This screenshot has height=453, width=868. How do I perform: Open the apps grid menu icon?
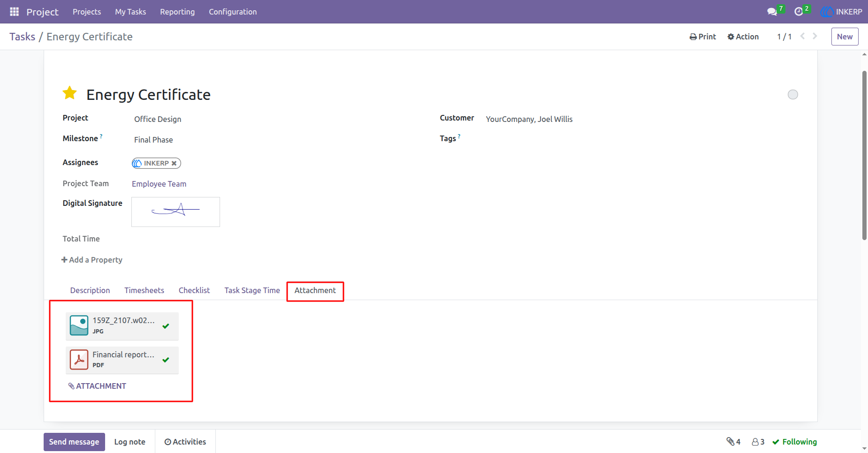tap(15, 12)
